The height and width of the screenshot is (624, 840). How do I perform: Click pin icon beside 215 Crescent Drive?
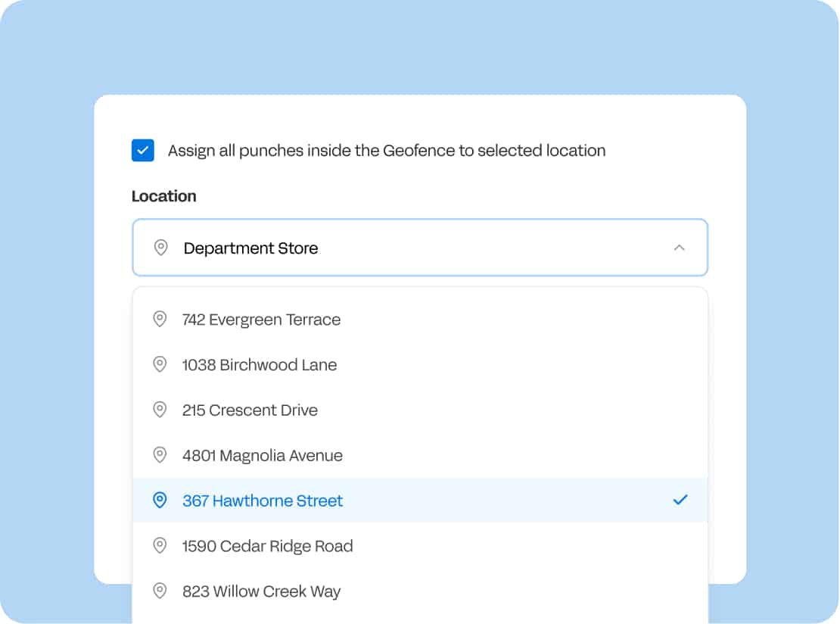[x=160, y=410]
